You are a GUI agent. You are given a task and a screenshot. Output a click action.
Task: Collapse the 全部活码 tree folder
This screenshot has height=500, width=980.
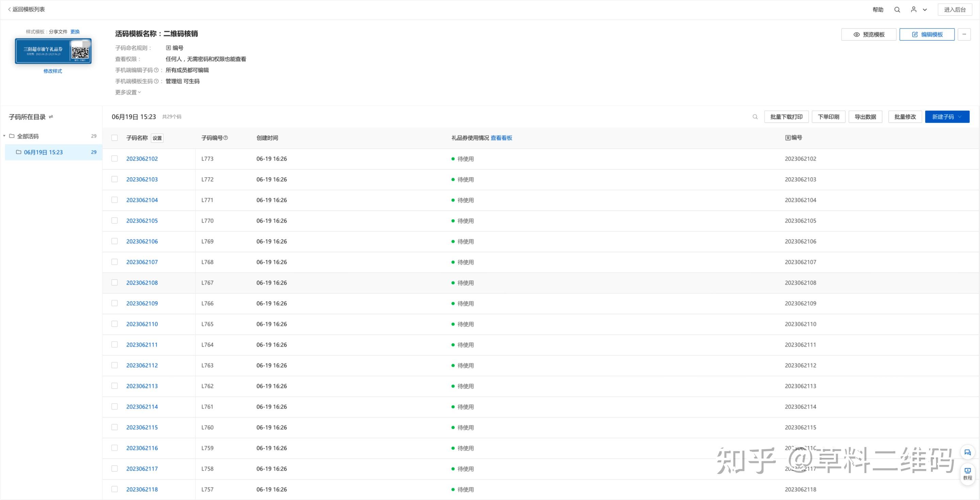(4, 136)
